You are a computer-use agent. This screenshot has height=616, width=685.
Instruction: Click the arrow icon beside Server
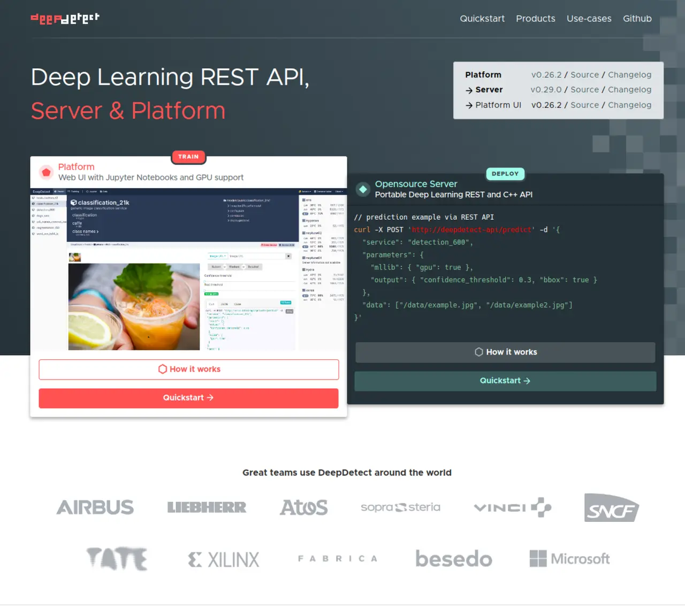pos(469,90)
